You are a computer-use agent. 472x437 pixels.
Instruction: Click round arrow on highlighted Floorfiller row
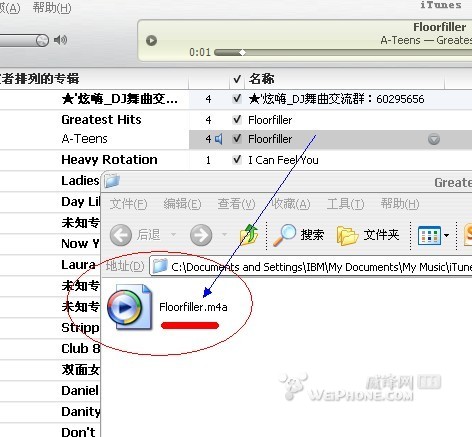pyautogui.click(x=434, y=139)
